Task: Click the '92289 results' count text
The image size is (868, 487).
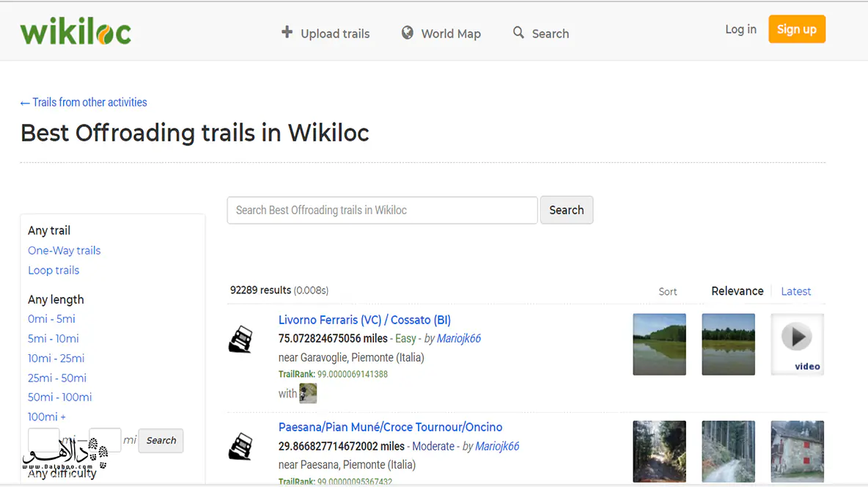Action: click(x=261, y=290)
